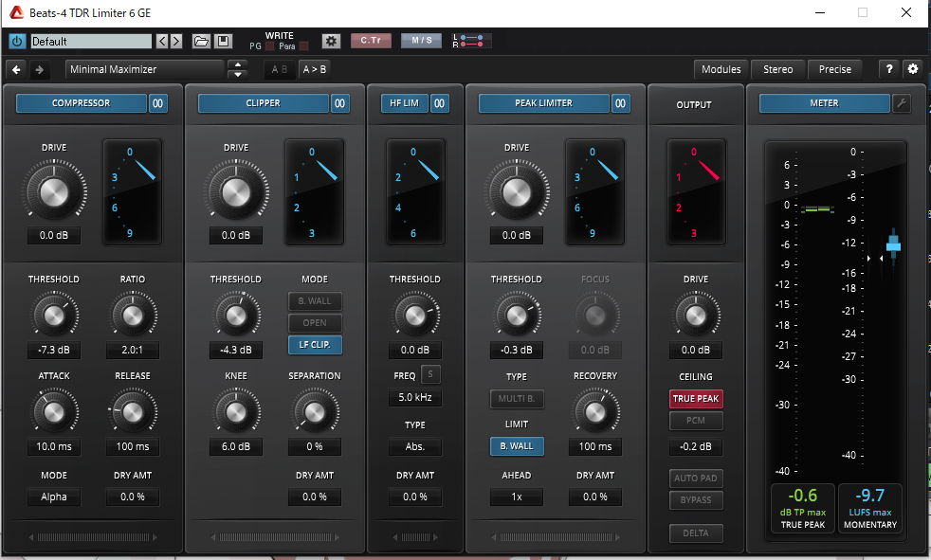
Task: Select previous host preset arrow
Action: 162,41
